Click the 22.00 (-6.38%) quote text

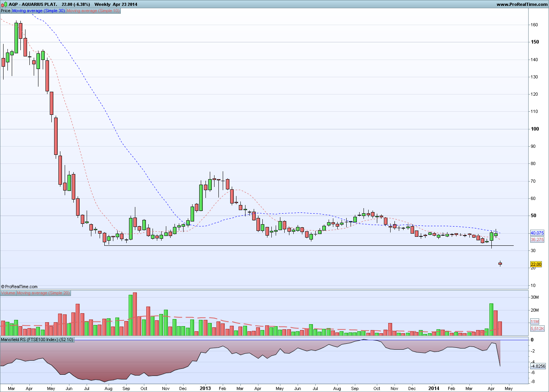click(76, 4)
